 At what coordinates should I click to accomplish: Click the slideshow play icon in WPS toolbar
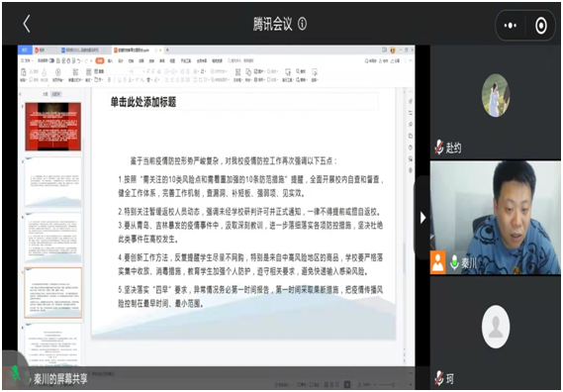[57, 72]
